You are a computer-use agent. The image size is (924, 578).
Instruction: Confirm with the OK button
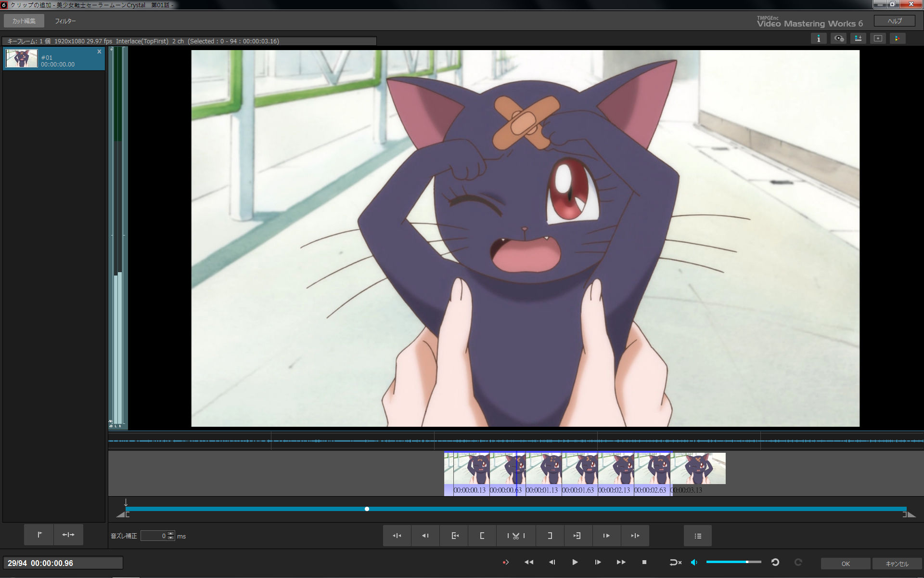(845, 564)
